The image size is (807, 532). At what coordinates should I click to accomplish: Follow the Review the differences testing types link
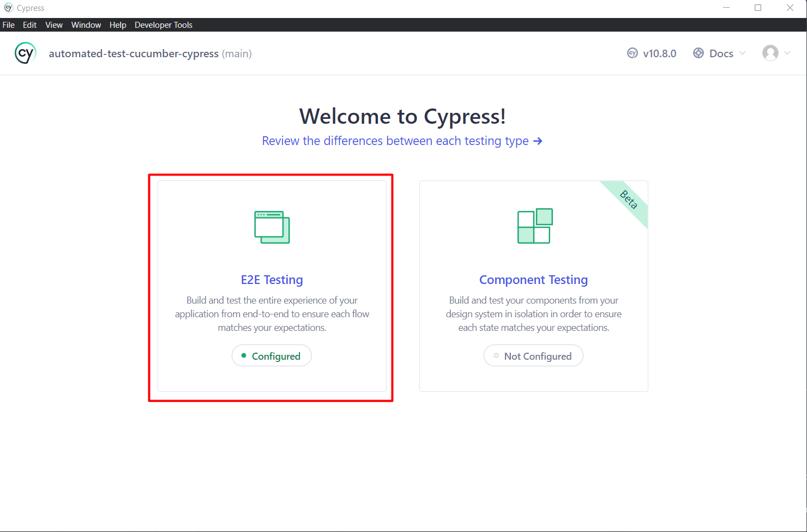(402, 141)
